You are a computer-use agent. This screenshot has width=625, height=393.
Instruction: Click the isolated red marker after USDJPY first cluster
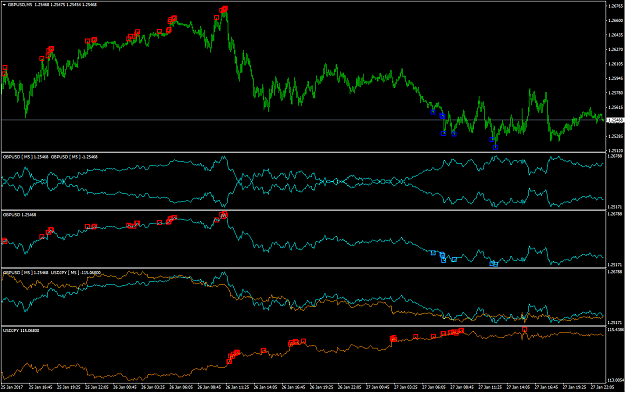pos(263,351)
